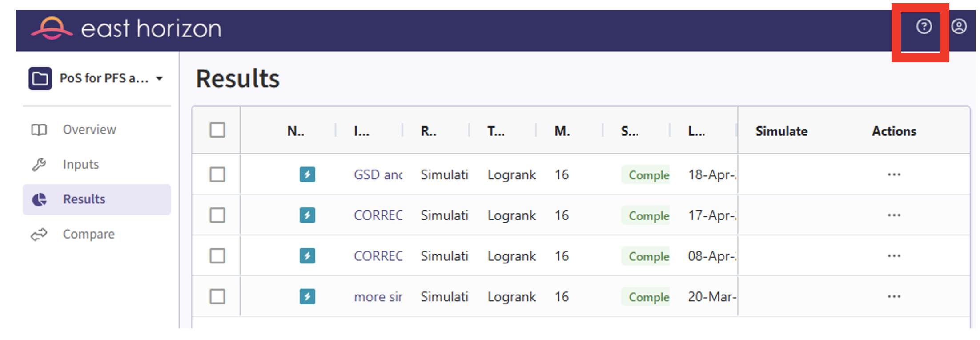Tick checkbox for 20-Mar result row
980x340 pixels.
coord(217,296)
